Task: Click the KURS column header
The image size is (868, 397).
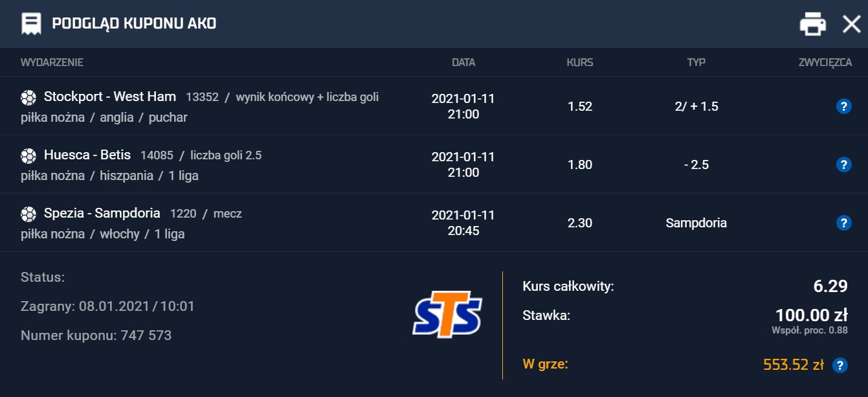Action: pyautogui.click(x=580, y=63)
